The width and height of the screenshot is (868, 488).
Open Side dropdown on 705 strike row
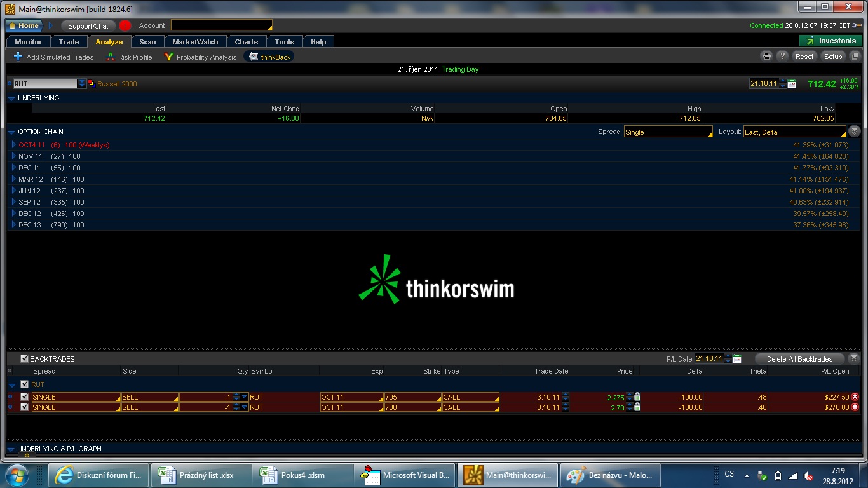[150, 397]
